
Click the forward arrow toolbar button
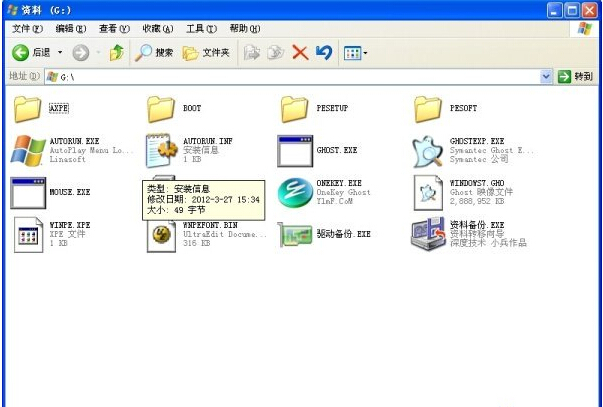(81, 52)
